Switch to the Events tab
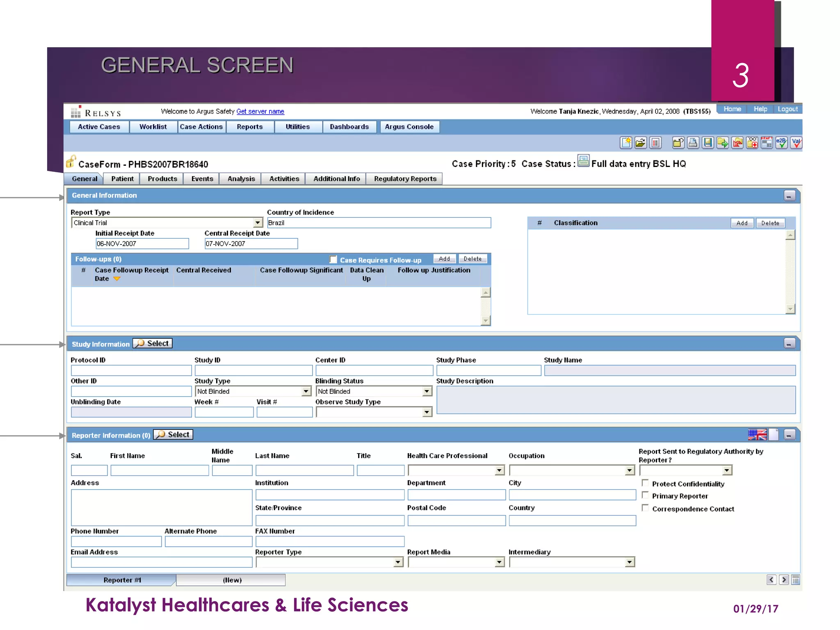This screenshot has width=840, height=630. [202, 179]
